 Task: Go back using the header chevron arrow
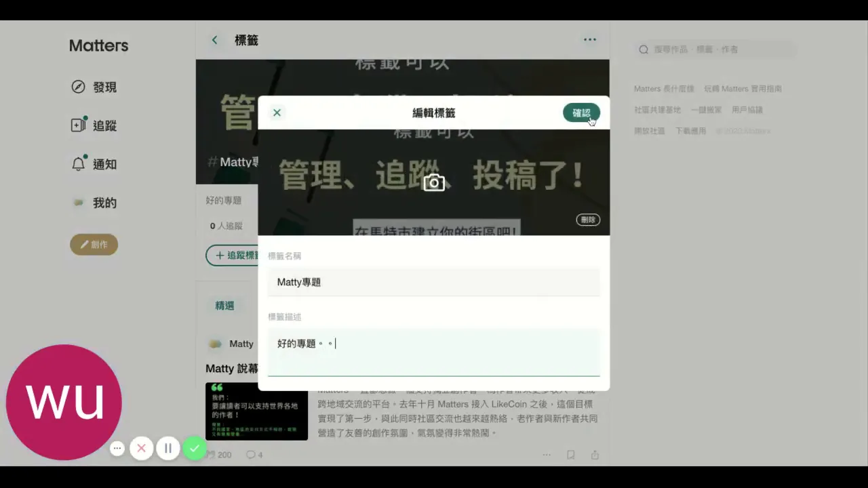pos(215,40)
